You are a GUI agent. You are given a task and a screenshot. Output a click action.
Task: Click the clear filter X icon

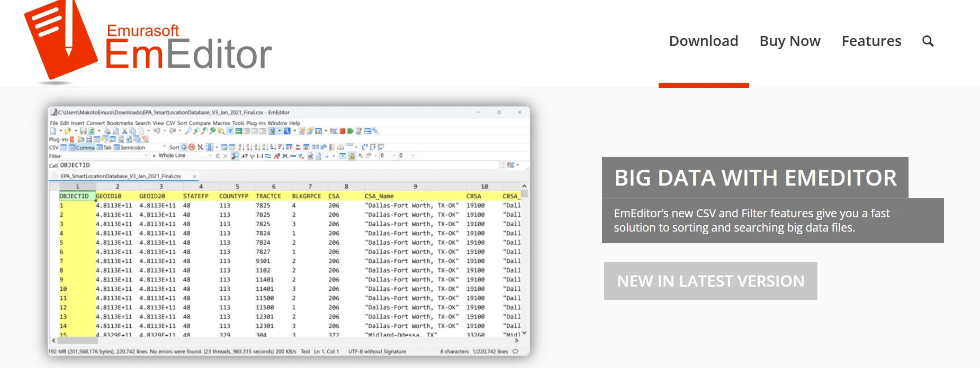tap(225, 156)
